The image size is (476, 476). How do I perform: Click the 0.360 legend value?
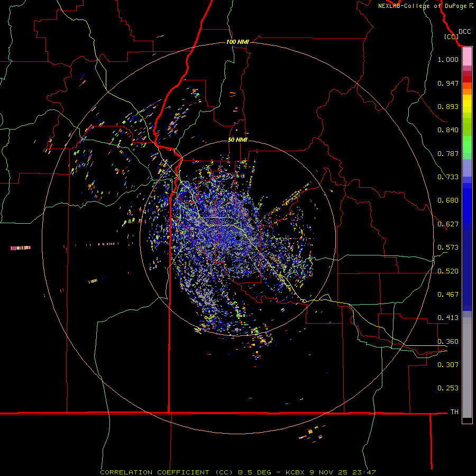pyautogui.click(x=448, y=342)
